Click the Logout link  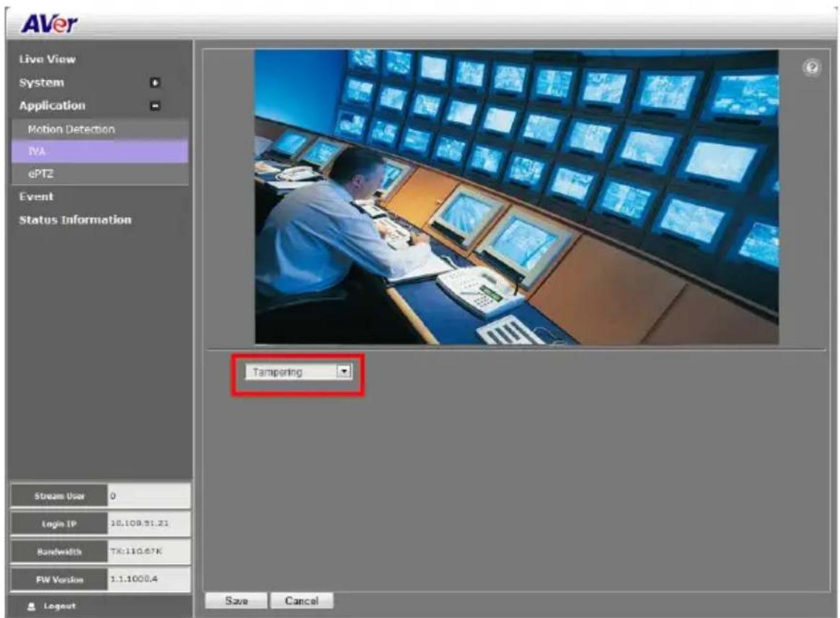pos(59,606)
